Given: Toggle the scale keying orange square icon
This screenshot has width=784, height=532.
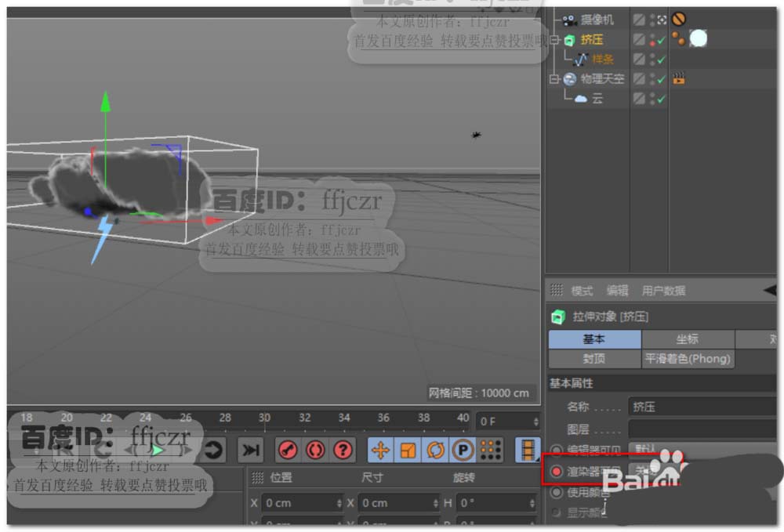Looking at the screenshot, I should pyautogui.click(x=408, y=450).
